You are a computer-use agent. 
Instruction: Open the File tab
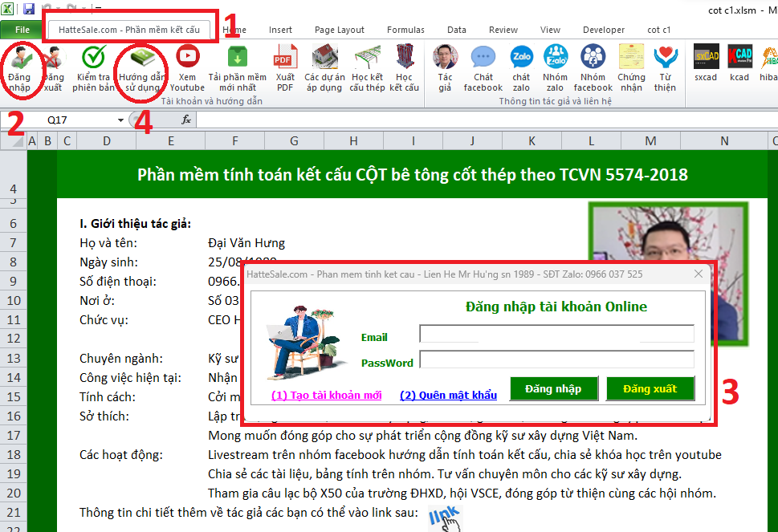point(22,30)
